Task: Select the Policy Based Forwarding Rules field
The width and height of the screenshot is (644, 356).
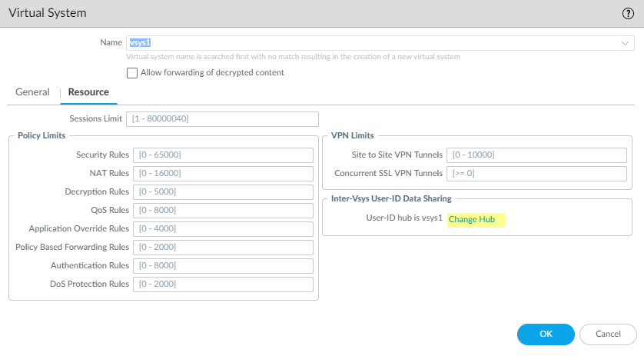Action: point(223,248)
